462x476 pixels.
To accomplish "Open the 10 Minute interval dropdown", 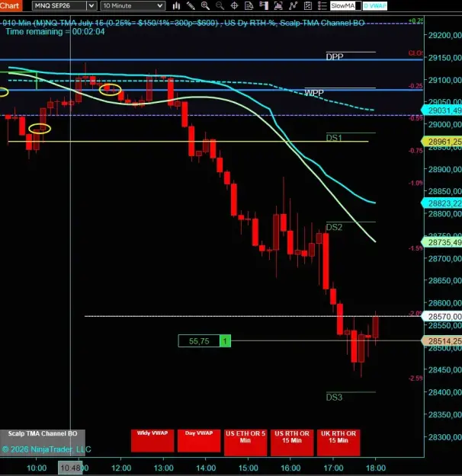I will pos(133,6).
